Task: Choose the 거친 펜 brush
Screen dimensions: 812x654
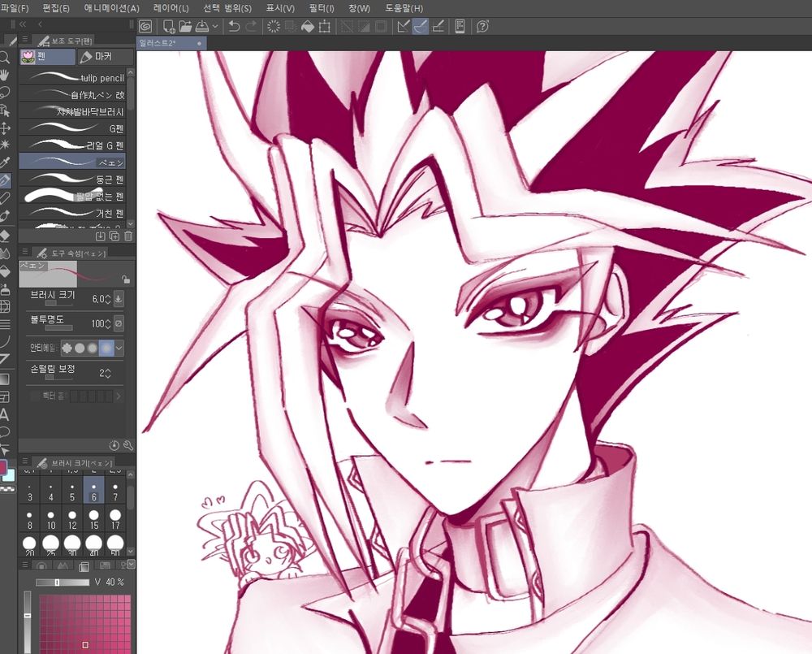Action: pyautogui.click(x=72, y=213)
